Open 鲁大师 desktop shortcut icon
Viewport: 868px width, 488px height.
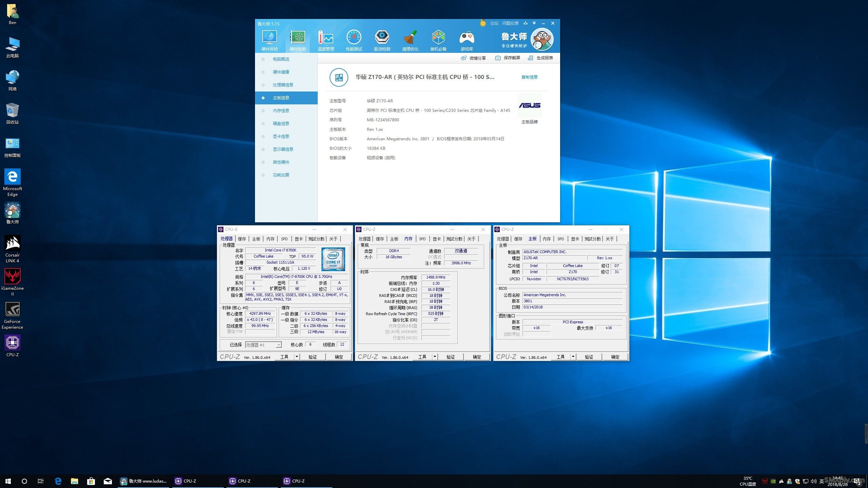click(13, 213)
